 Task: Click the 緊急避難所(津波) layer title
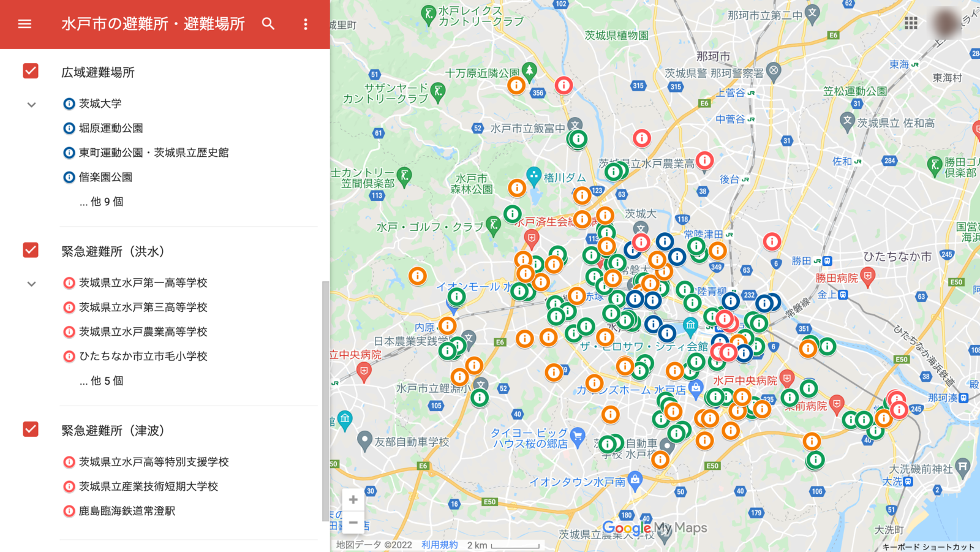(113, 431)
